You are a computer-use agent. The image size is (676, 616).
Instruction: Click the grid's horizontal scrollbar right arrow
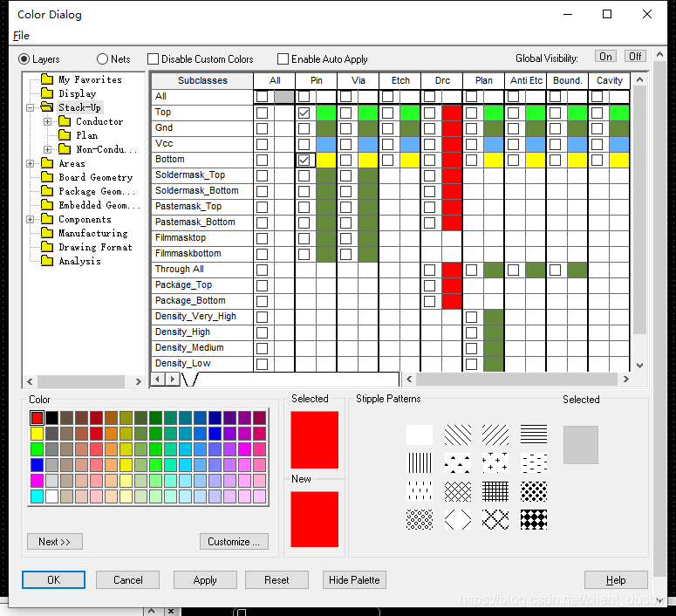pyautogui.click(x=626, y=380)
